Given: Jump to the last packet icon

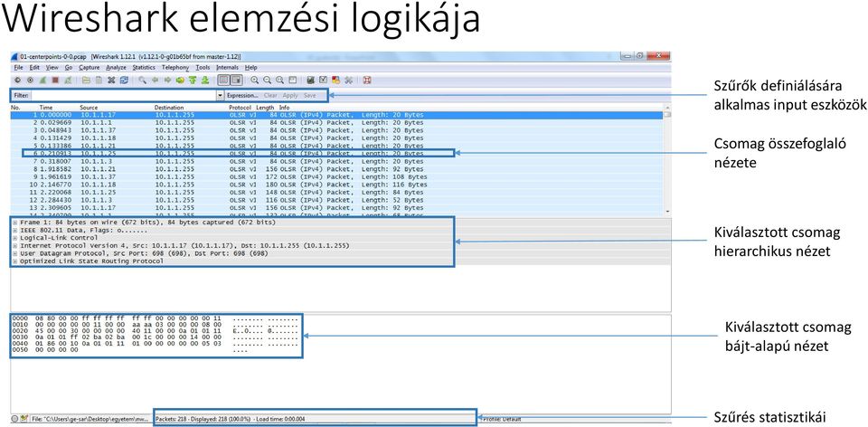Looking at the screenshot, I should click(x=205, y=81).
